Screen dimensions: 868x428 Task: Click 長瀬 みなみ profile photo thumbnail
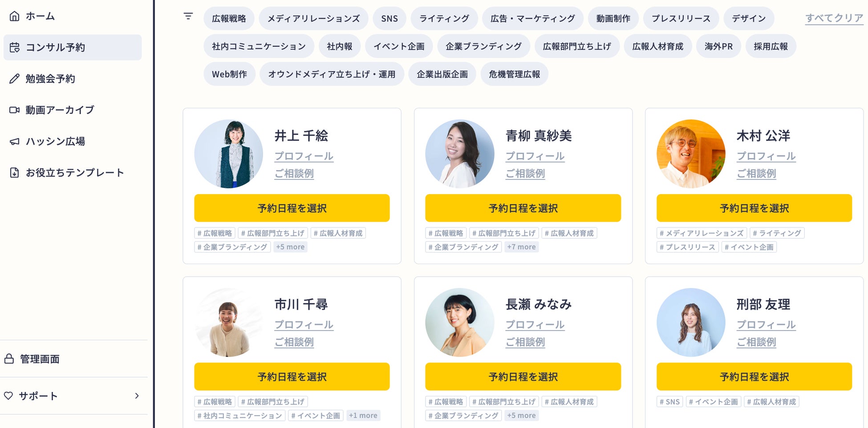(459, 322)
